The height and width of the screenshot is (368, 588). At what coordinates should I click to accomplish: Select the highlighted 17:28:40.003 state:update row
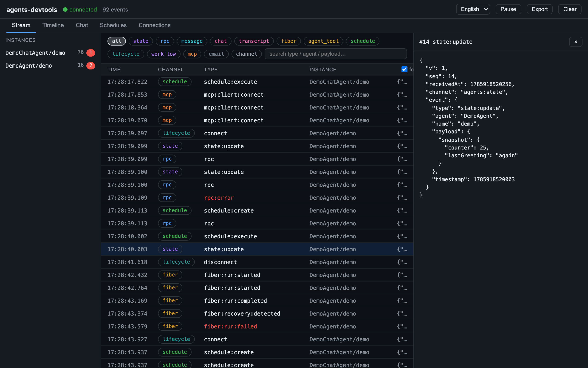coord(257,249)
